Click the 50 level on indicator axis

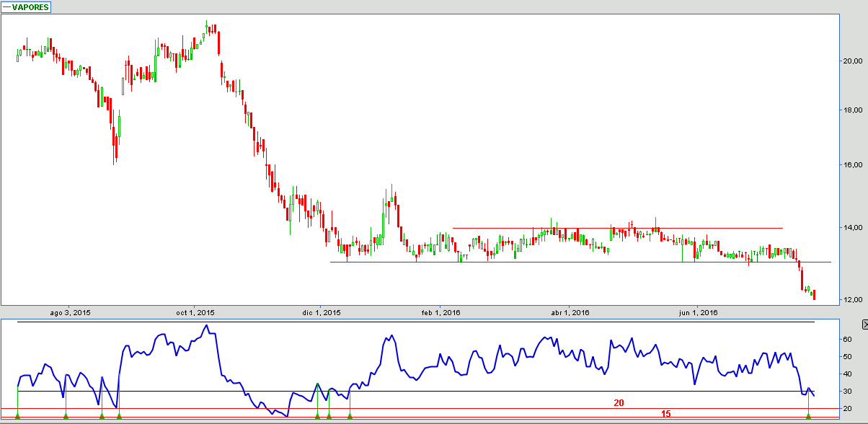pos(849,357)
